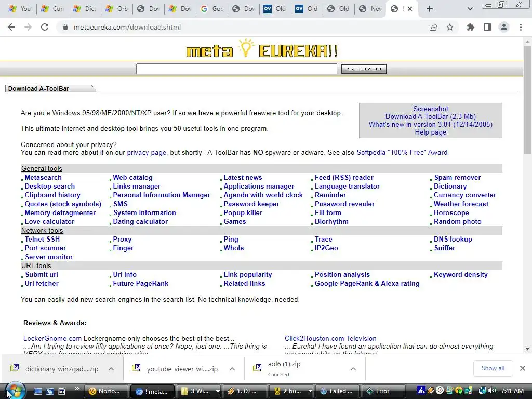Open Click2Houston.com Television link
This screenshot has height=399, width=532.
(x=330, y=339)
